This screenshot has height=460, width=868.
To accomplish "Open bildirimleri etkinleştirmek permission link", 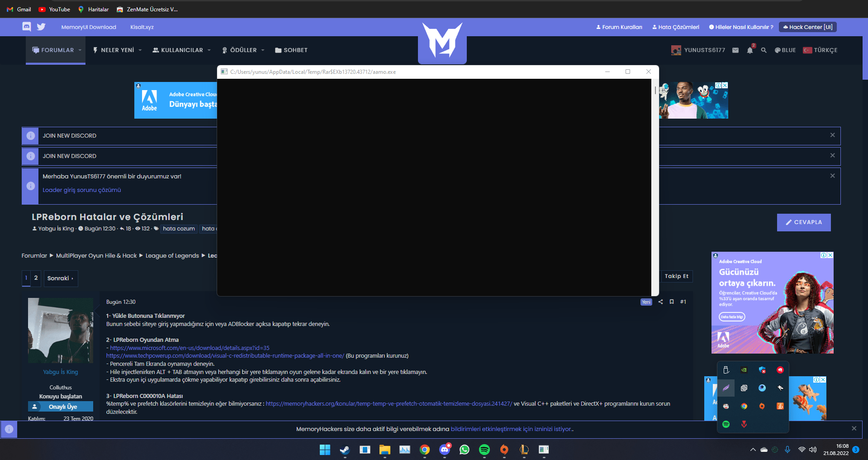I will [x=511, y=429].
